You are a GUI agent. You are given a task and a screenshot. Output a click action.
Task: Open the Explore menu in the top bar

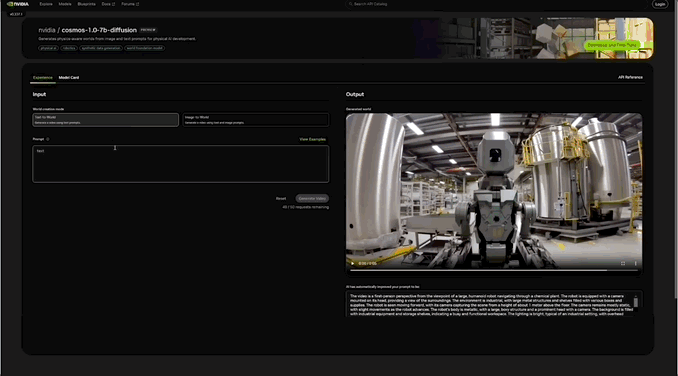[x=46, y=4]
